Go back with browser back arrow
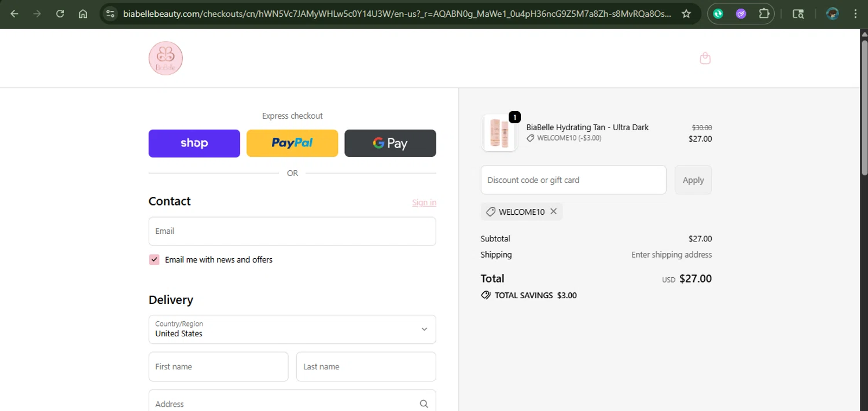Viewport: 868px width, 411px height. [14, 14]
